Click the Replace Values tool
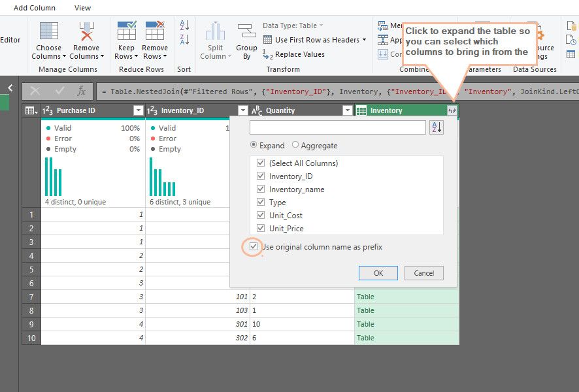This screenshot has height=392, width=579. coord(294,54)
